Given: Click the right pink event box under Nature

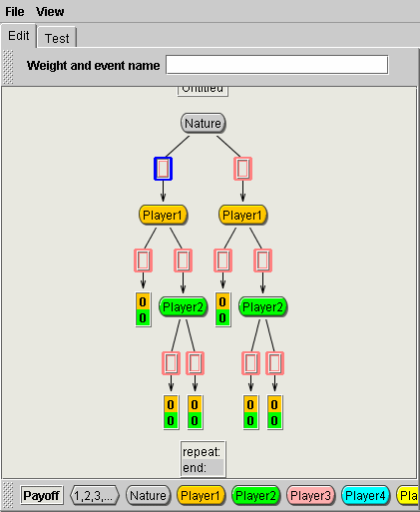Looking at the screenshot, I should [x=242, y=169].
